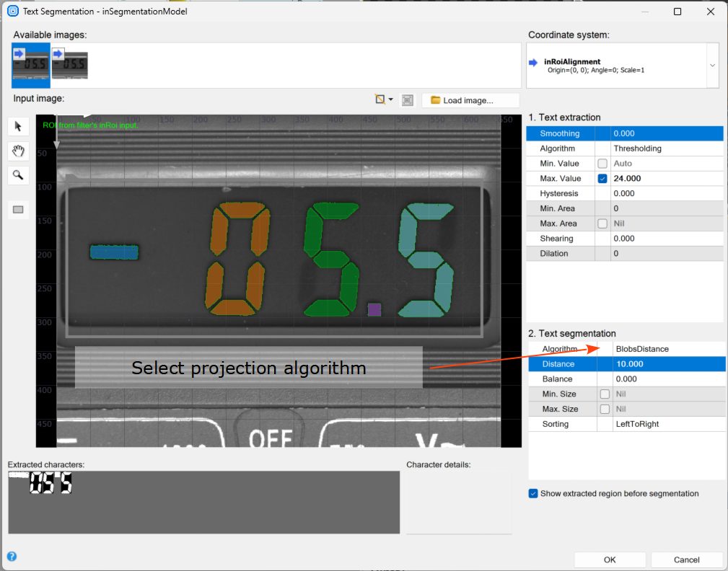Select the magnifier zoom tool
The height and width of the screenshot is (571, 728).
click(x=18, y=174)
